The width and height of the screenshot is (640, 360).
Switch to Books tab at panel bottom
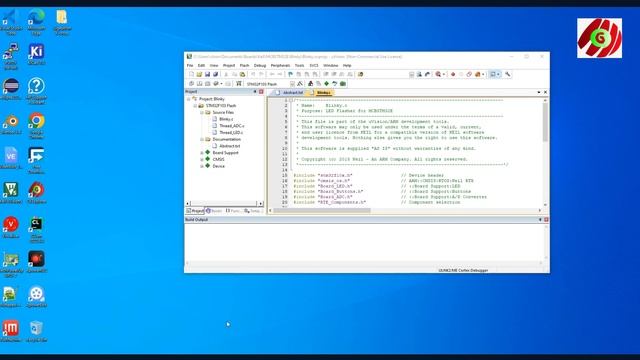[214, 211]
